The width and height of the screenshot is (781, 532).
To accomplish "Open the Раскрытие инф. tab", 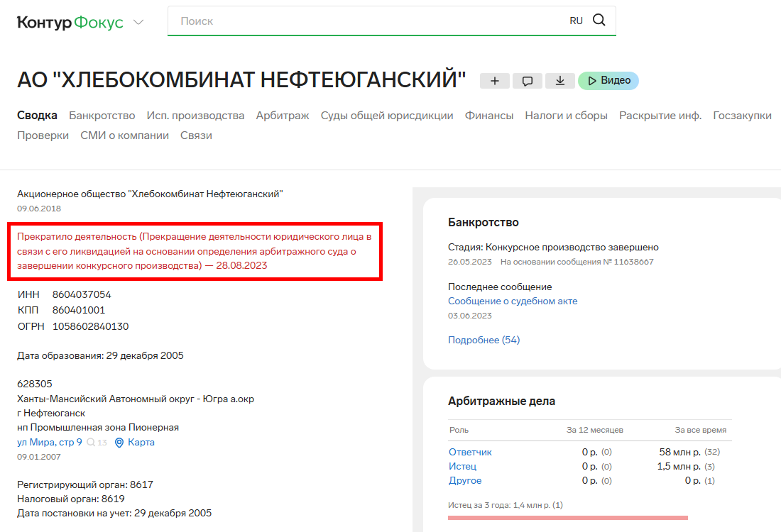I will click(x=660, y=116).
